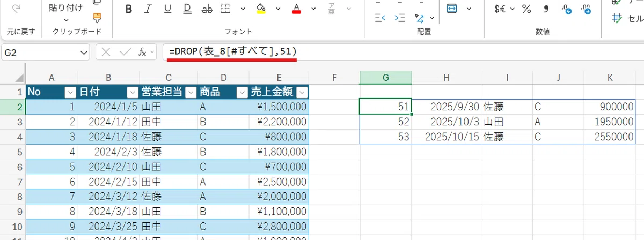The width and height of the screenshot is (644, 240).
Task: Click Increase Decimal icon
Action: 567,9
